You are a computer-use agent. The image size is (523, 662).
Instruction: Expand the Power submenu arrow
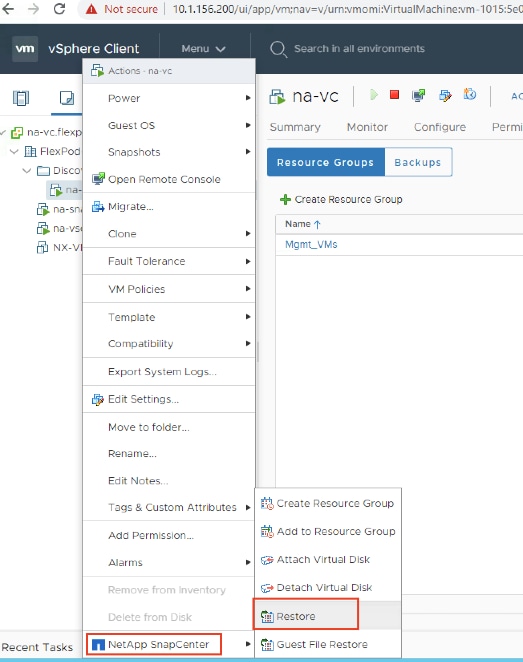coord(248,98)
